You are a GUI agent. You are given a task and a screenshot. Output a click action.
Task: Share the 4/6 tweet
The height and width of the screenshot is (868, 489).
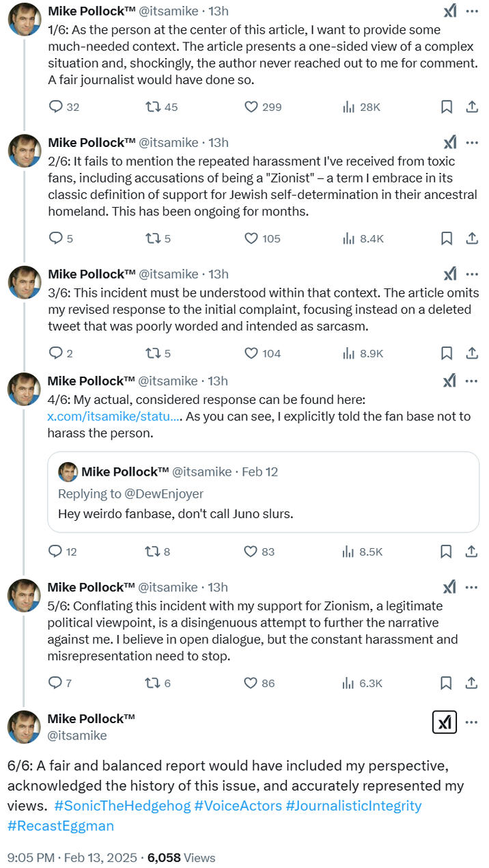(471, 551)
